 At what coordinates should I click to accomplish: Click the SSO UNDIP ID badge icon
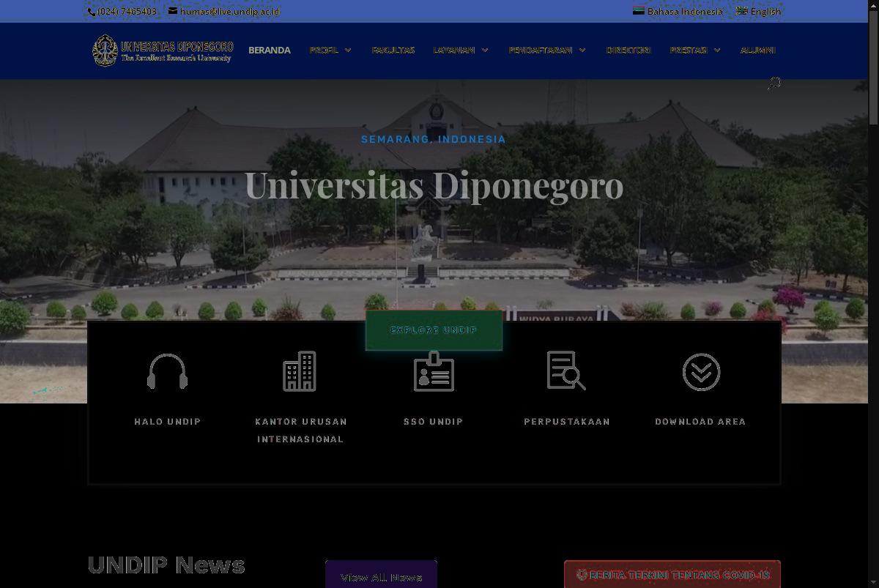[x=434, y=371]
